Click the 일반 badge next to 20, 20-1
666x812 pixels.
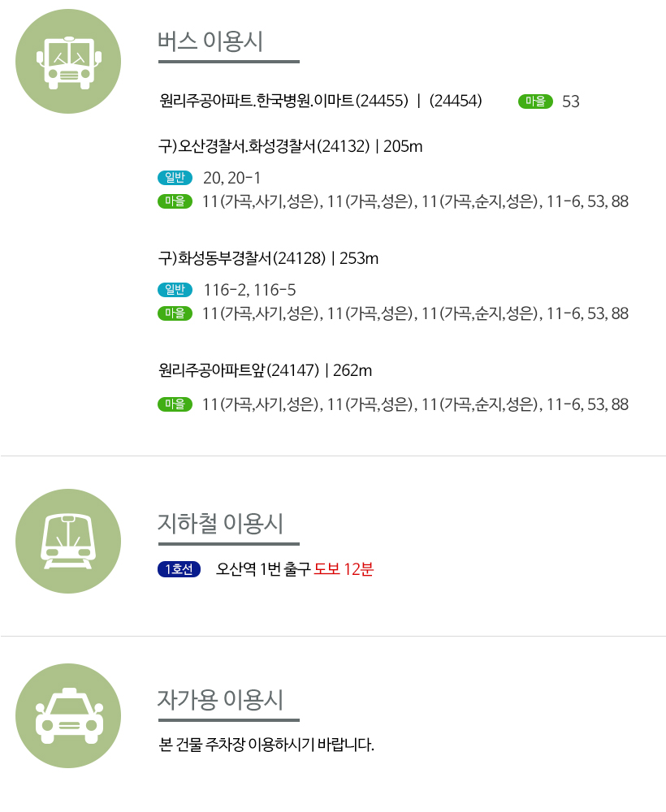pos(175,178)
